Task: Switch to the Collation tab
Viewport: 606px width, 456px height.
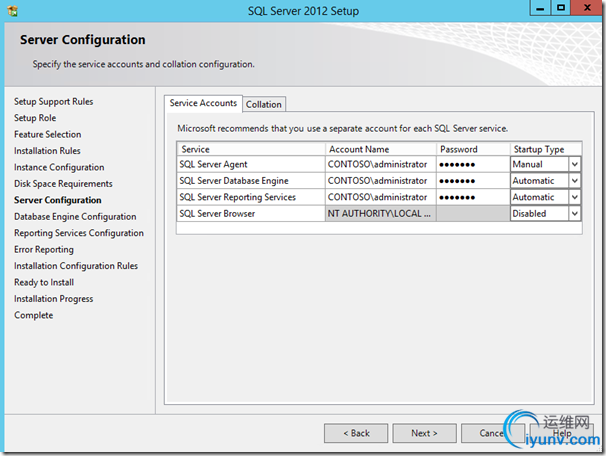Action: point(264,104)
